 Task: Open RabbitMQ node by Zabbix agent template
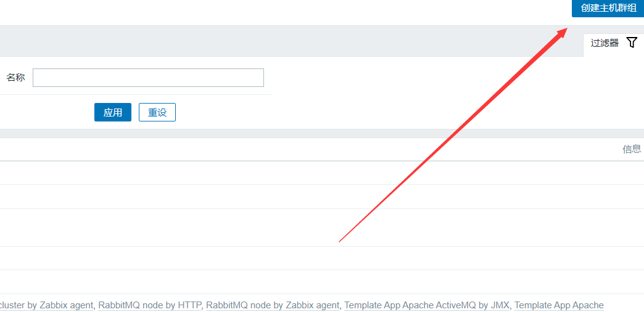point(273,305)
